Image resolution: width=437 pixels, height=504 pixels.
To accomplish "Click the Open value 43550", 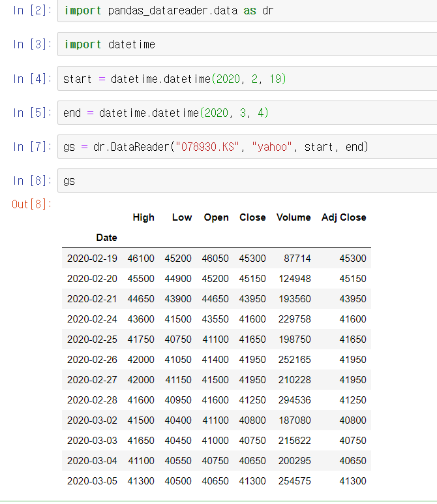I will pyautogui.click(x=215, y=319).
